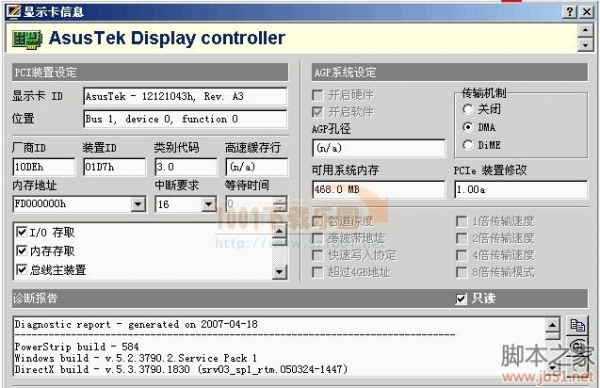Click the copy report icon button
The width and height of the screenshot is (600, 388).
[577, 325]
